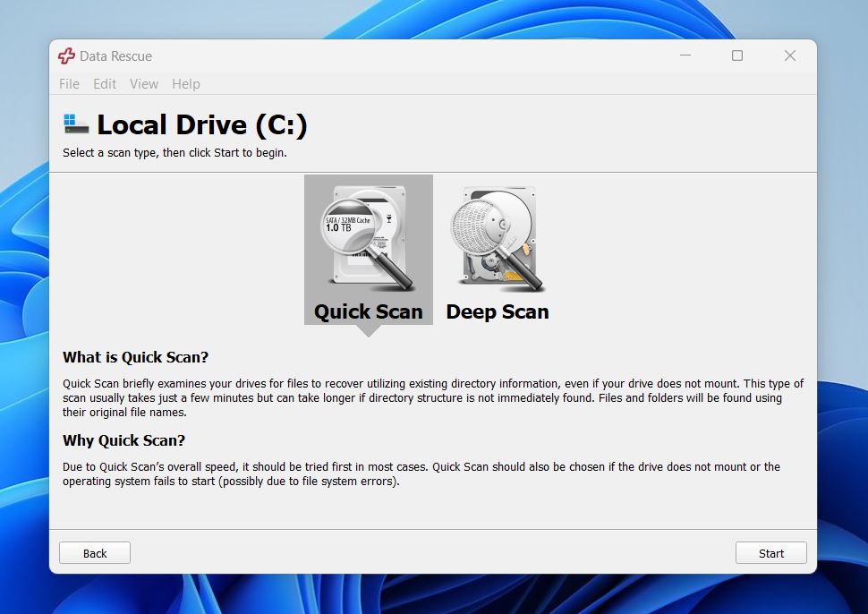Close the Data Rescue window
The height and width of the screenshot is (614, 868).
pos(790,55)
